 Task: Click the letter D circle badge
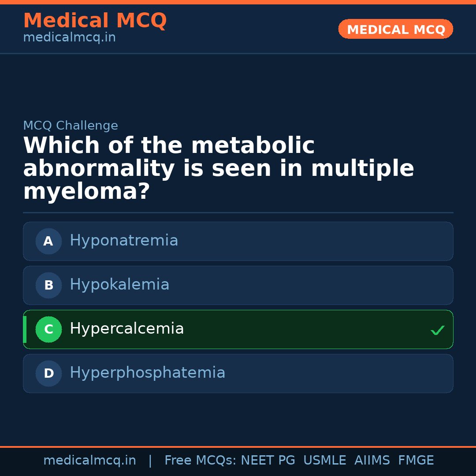click(48, 373)
